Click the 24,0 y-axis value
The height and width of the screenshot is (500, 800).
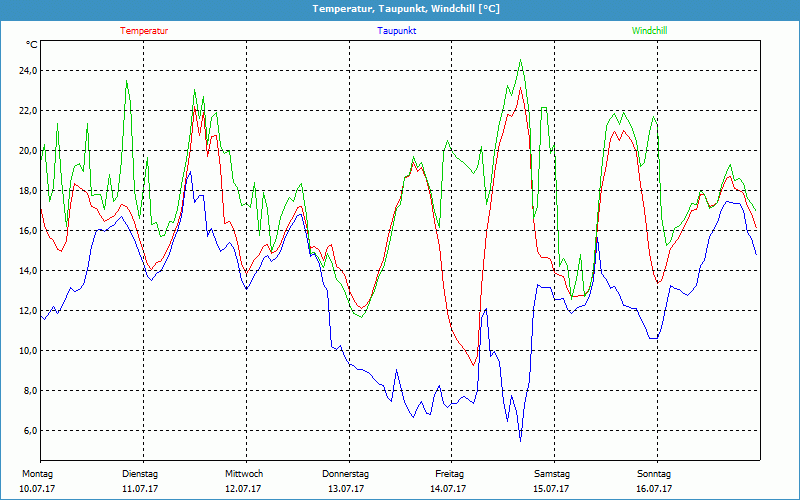tap(28, 70)
